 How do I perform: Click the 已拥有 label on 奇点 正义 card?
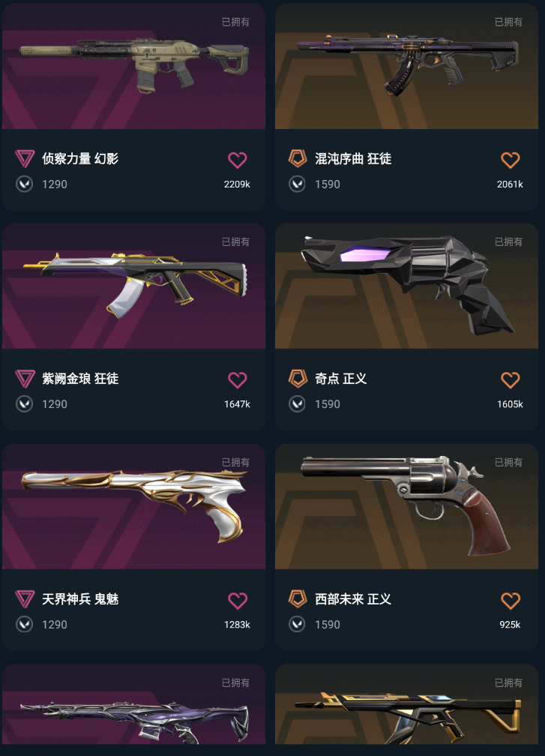[508, 242]
